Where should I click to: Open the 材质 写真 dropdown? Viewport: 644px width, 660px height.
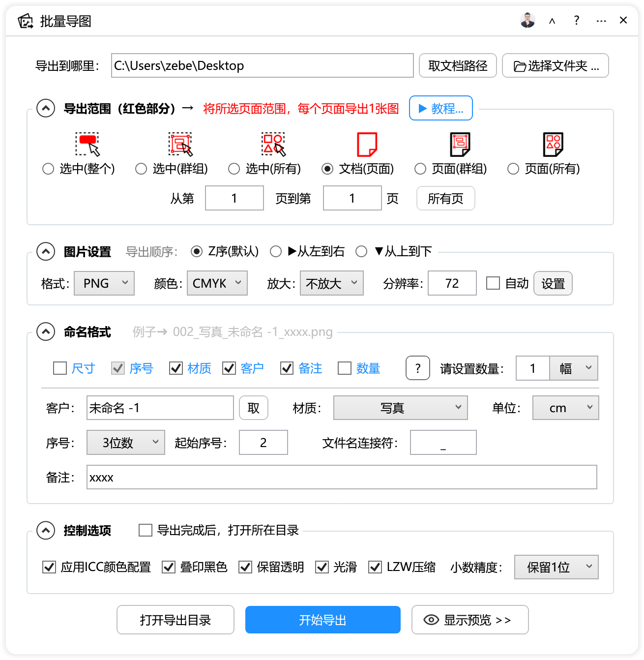[x=400, y=408]
